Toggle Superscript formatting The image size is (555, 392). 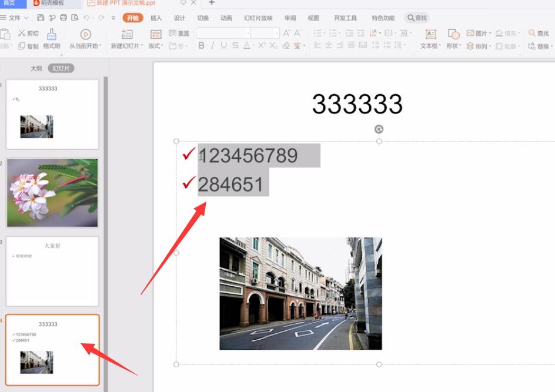click(262, 45)
